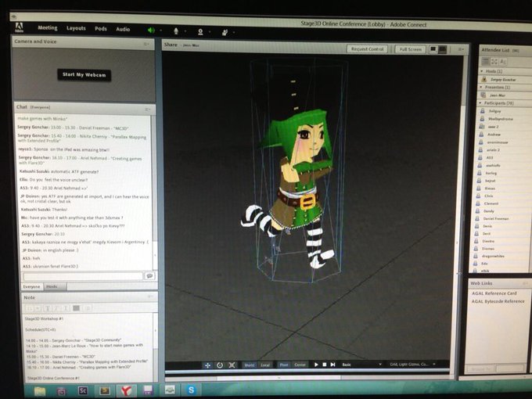Image resolution: width=532 pixels, height=399 pixels.
Task: Click the horizontal scrollbar below shared screen
Action: coord(279,378)
